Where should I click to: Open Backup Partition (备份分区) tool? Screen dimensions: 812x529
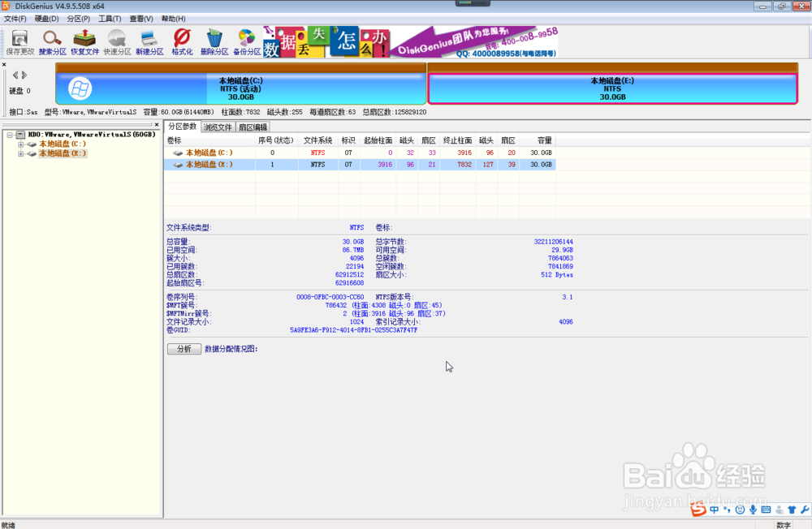click(x=247, y=42)
